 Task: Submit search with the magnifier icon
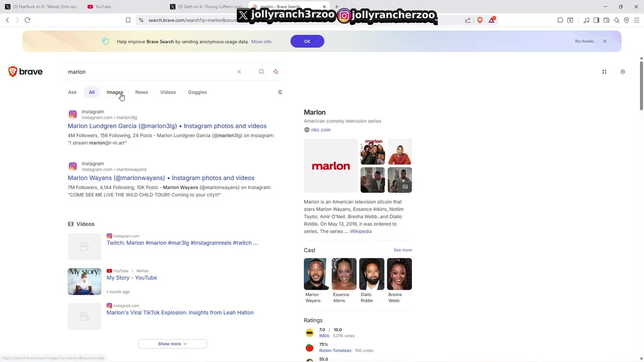(x=262, y=72)
